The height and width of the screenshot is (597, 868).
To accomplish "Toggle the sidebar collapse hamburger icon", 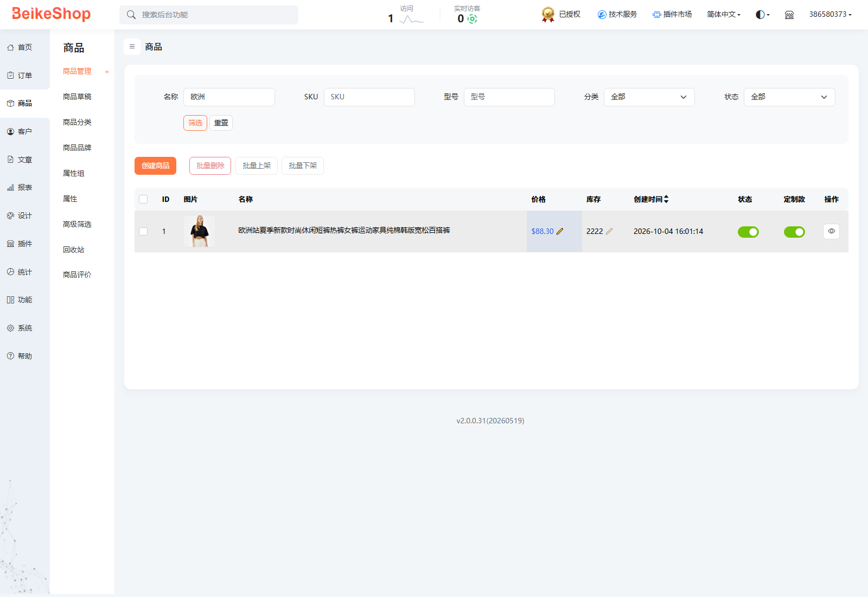I will pos(132,47).
